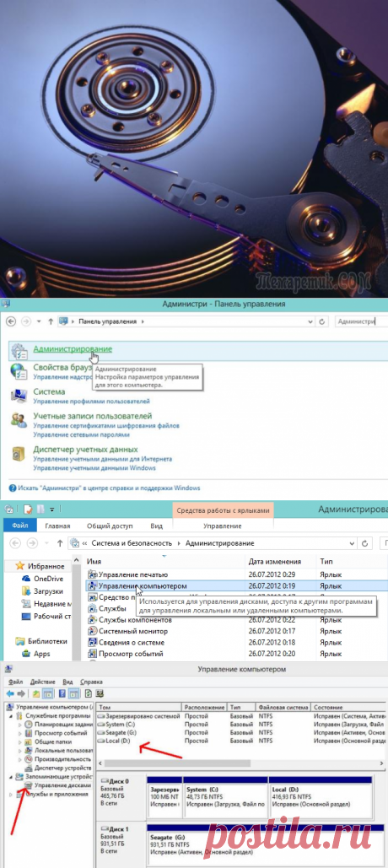Image resolution: width=388 pixels, height=868 pixels.
Task: Switch to the Главная ribbon tab
Action: tap(57, 526)
